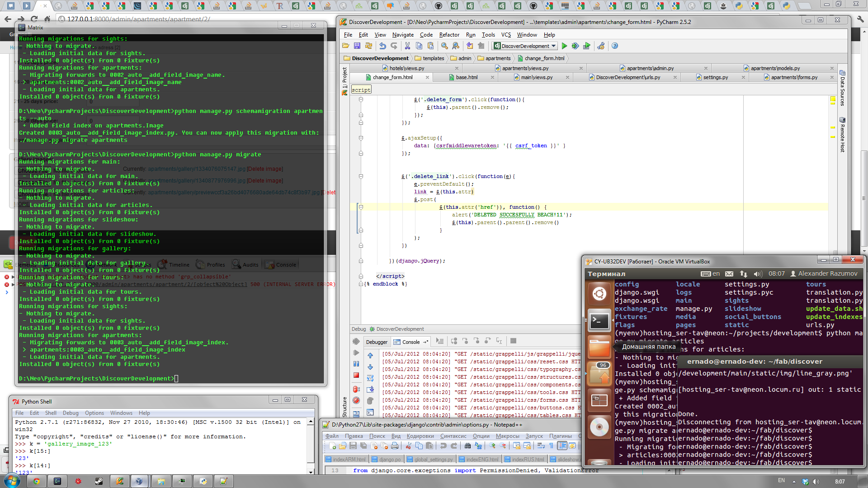Screen dimensions: 868x488
Task: Select global_settings.py tab in Notepad++
Action: tap(429, 460)
